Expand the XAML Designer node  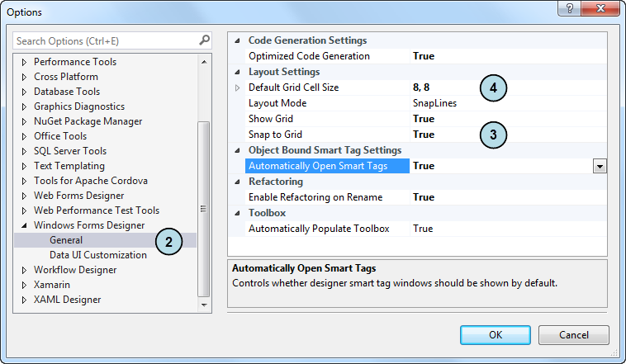tap(24, 300)
